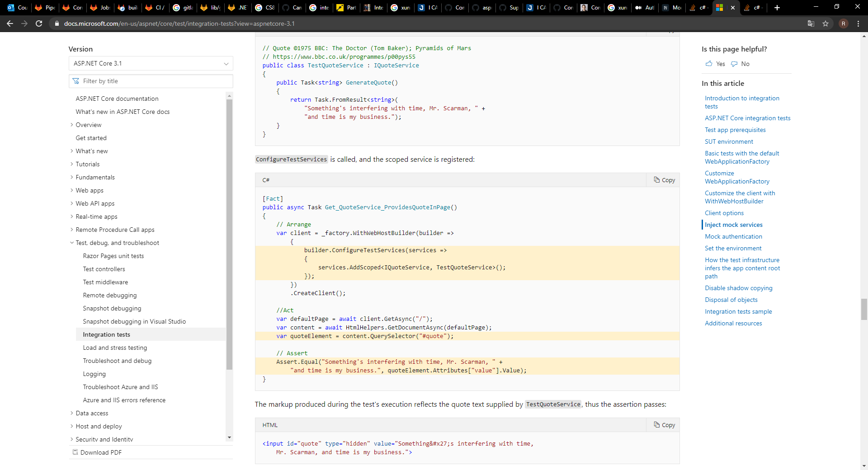Switch to the 'CS8' Google tab
868x470 pixels.
[x=265, y=7]
